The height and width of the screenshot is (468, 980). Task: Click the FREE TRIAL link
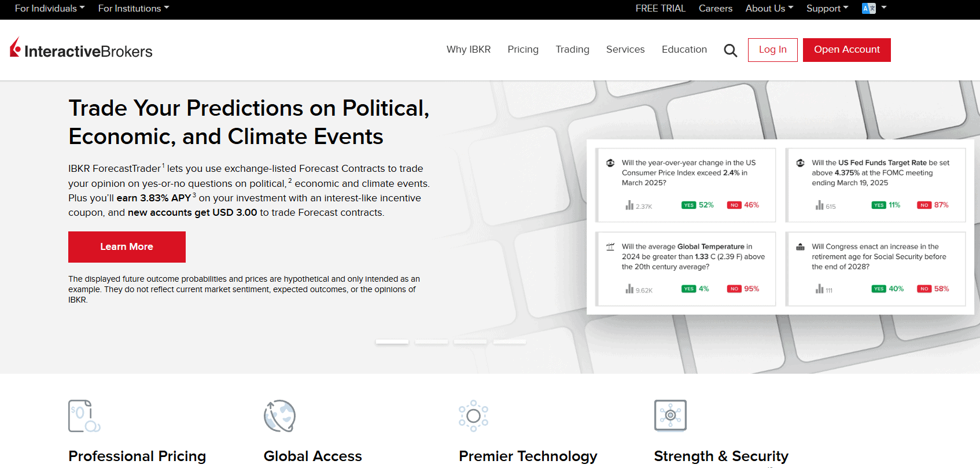click(x=660, y=8)
